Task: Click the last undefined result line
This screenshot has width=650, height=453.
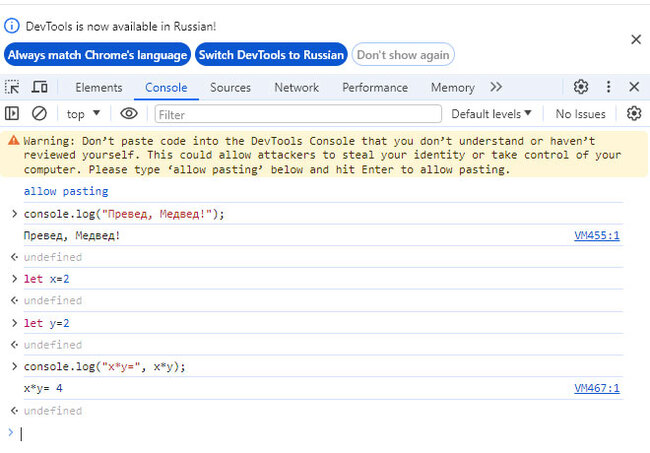Action: [x=53, y=411]
